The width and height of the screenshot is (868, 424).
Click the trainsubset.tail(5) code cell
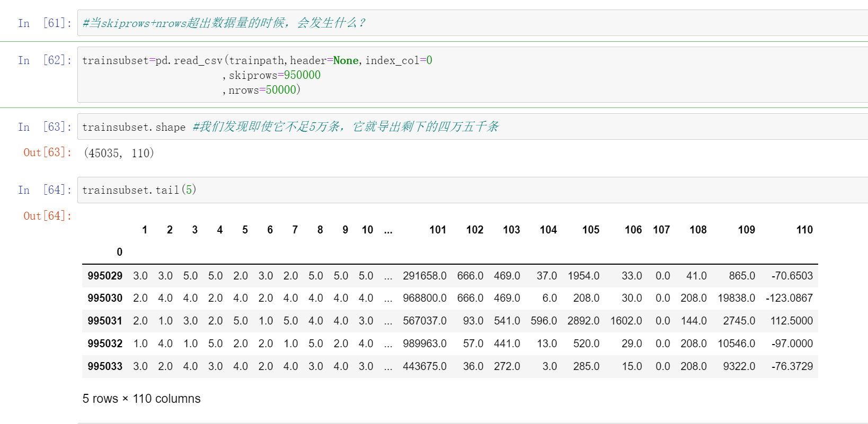[473, 190]
